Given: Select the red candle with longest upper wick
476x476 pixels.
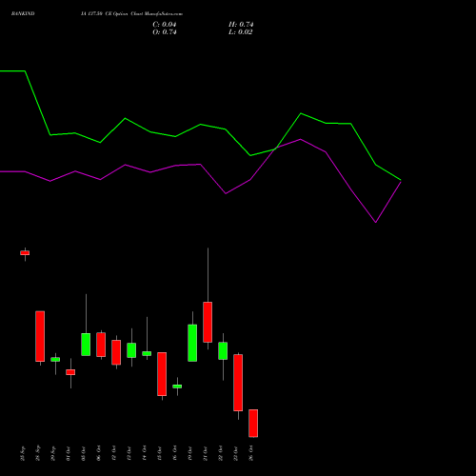Looking at the screenshot, I should [x=208, y=322].
